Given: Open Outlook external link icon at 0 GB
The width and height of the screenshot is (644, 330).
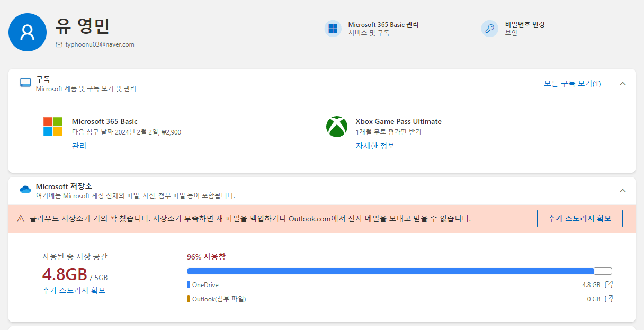Looking at the screenshot, I should pyautogui.click(x=609, y=299).
